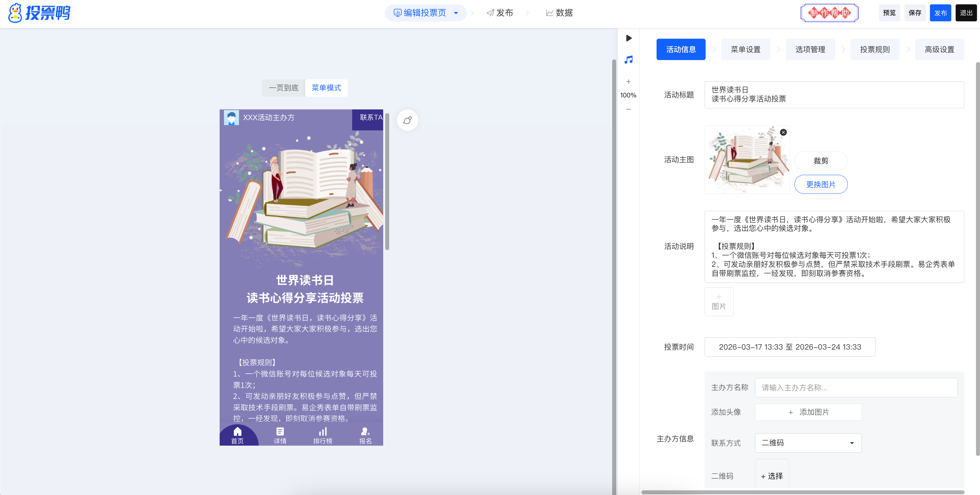The width and height of the screenshot is (980, 495).
Task: Switch layout to 一页到底 mode
Action: tap(283, 88)
